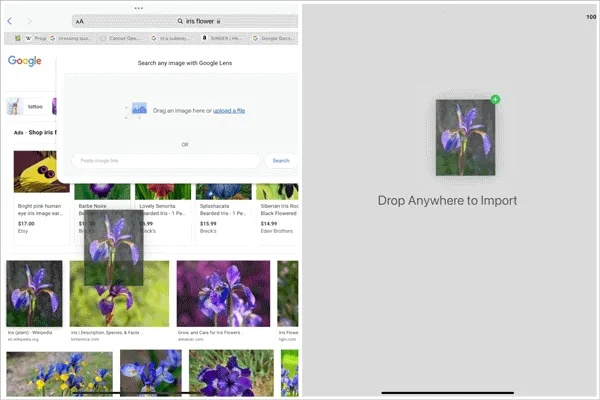Open the 'in a subway' tab

[x=172, y=38]
